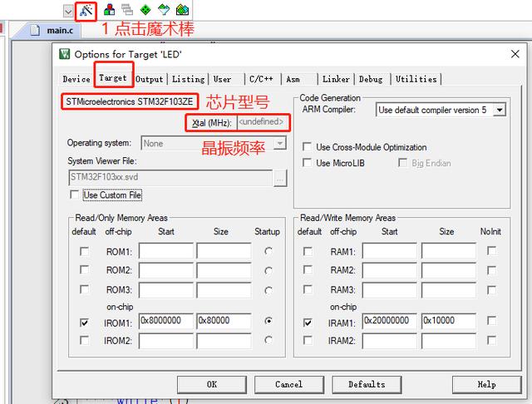Switch to the User tab

pyautogui.click(x=222, y=79)
